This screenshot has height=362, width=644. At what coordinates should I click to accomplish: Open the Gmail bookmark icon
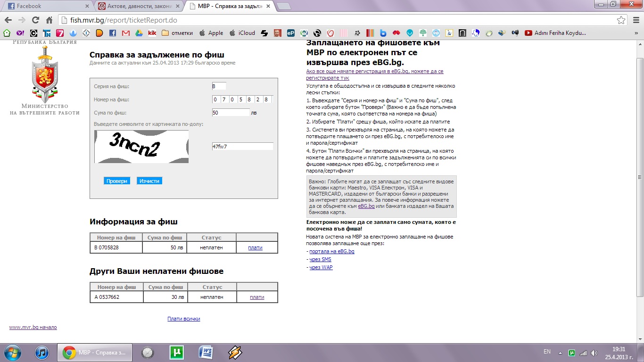pyautogui.click(x=125, y=33)
